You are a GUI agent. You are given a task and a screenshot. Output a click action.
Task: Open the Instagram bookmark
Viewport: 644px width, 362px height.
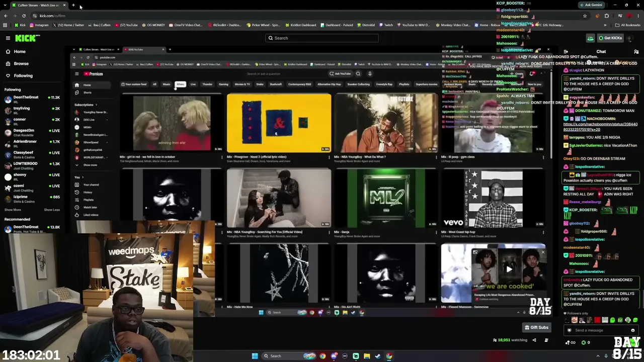(x=39, y=25)
